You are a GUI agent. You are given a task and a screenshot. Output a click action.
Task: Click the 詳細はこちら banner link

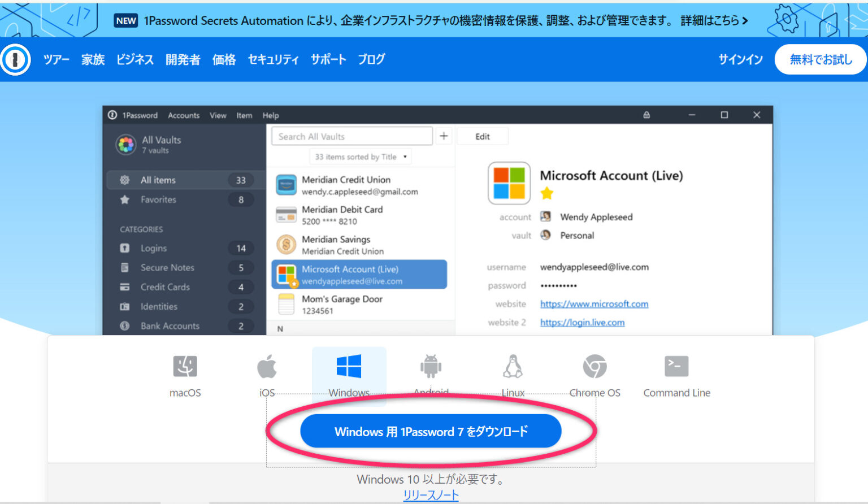pyautogui.click(x=714, y=21)
